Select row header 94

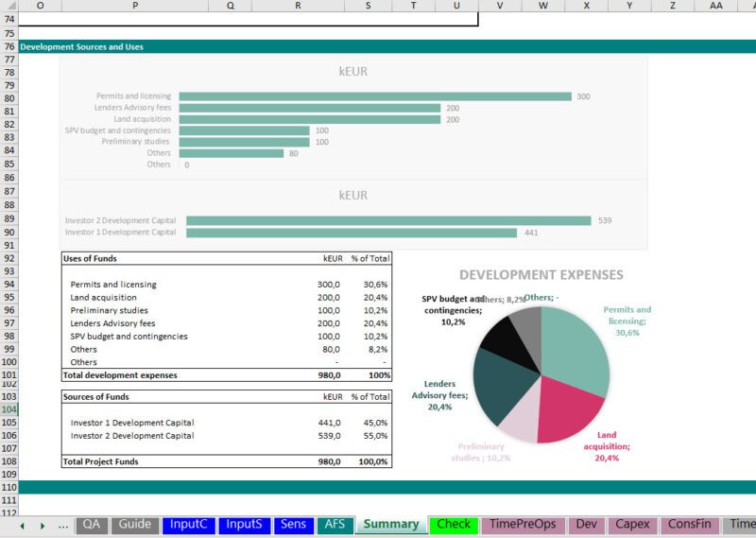(9, 285)
